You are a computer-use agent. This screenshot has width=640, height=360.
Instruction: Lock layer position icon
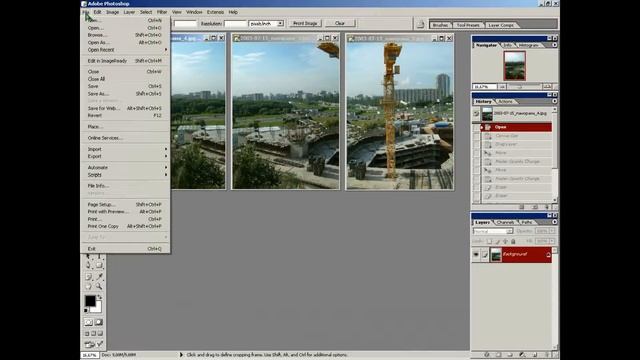point(505,241)
